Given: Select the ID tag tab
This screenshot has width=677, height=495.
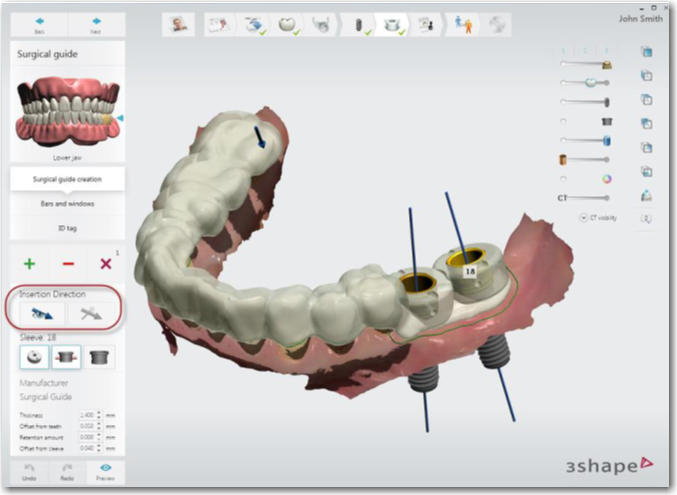Looking at the screenshot, I should click(x=67, y=228).
